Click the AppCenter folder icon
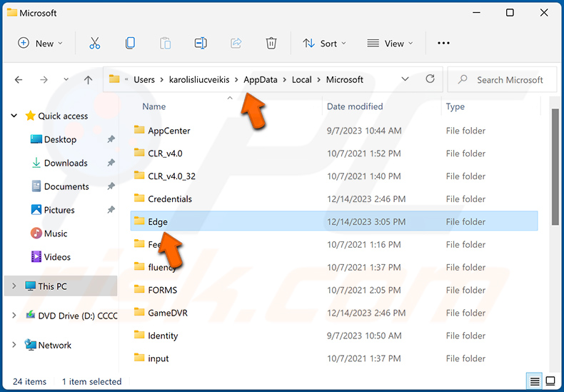The width and height of the screenshot is (564, 392). (139, 130)
